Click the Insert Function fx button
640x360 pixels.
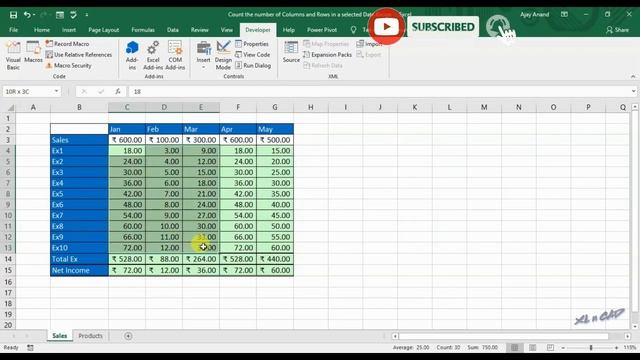118,91
